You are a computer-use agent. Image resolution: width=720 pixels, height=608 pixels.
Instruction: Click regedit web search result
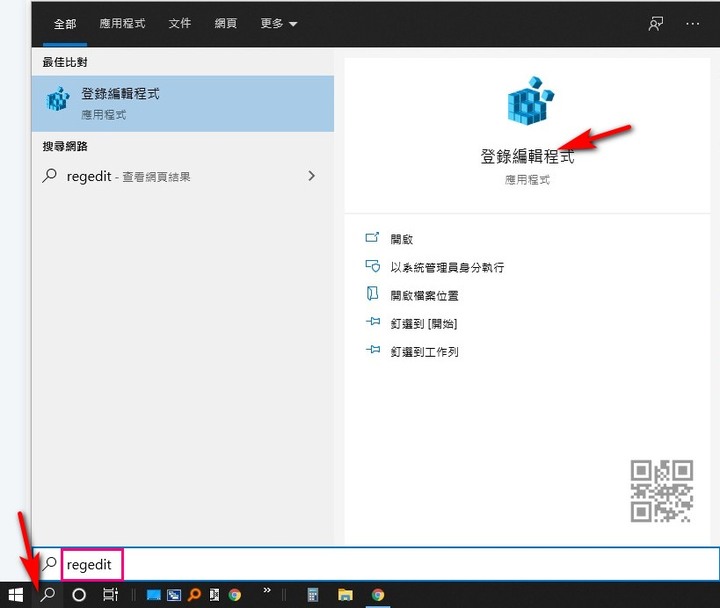tap(183, 176)
